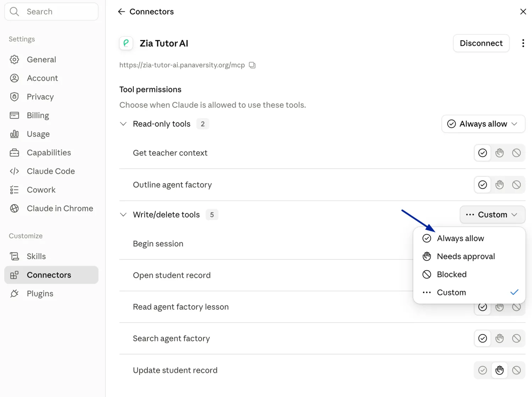Open Cowork checklist icon
Image resolution: width=532 pixels, height=397 pixels.
point(15,190)
